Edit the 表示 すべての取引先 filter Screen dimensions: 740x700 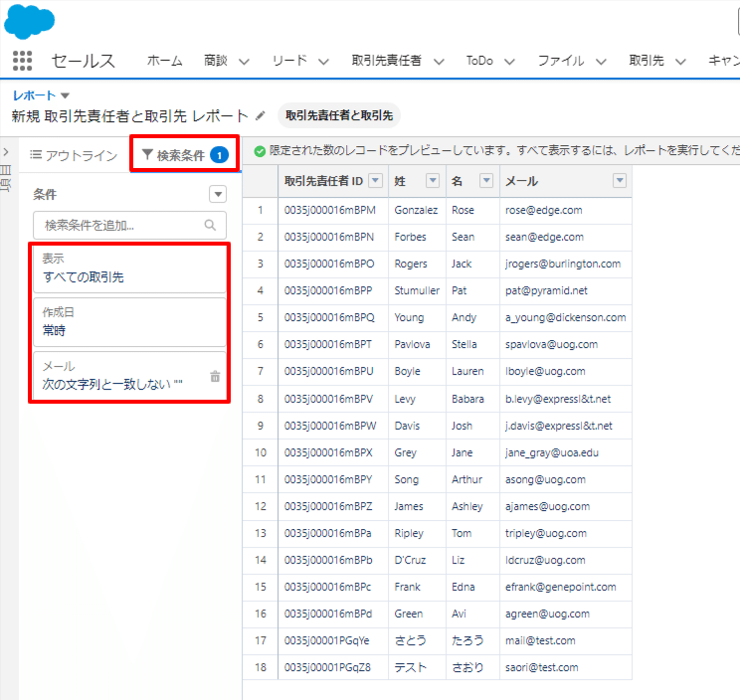tap(129, 268)
